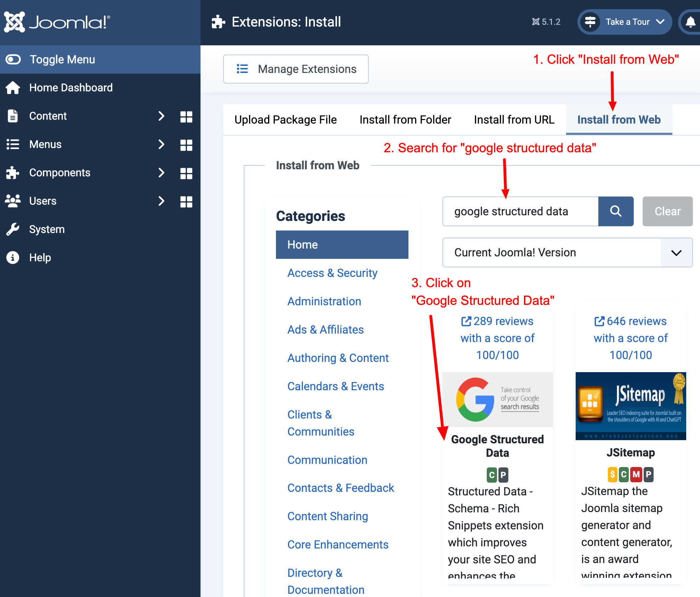Viewport: 700px width, 597px height.
Task: Open Administration category
Action: pyautogui.click(x=324, y=301)
